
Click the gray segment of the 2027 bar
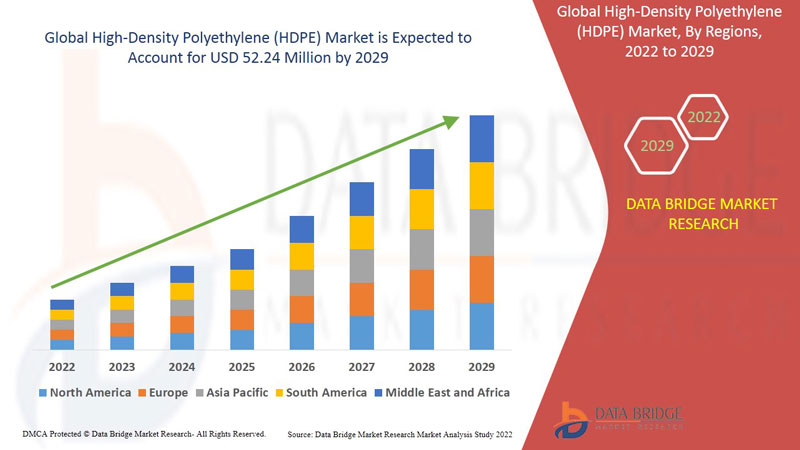(x=362, y=265)
